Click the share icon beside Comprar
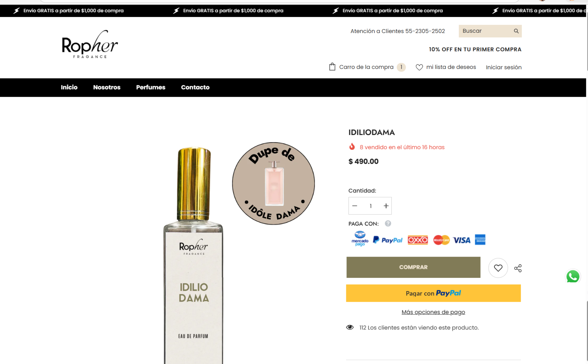 [x=518, y=268]
